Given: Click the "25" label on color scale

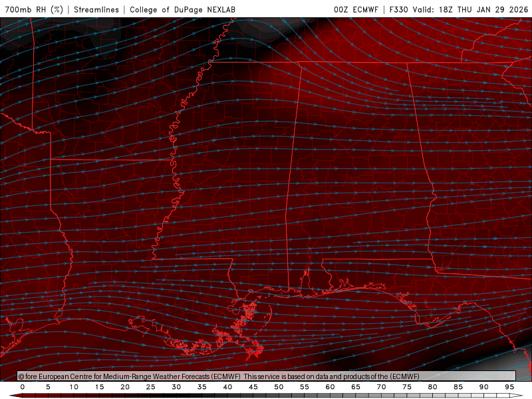Looking at the screenshot, I should (151, 387).
